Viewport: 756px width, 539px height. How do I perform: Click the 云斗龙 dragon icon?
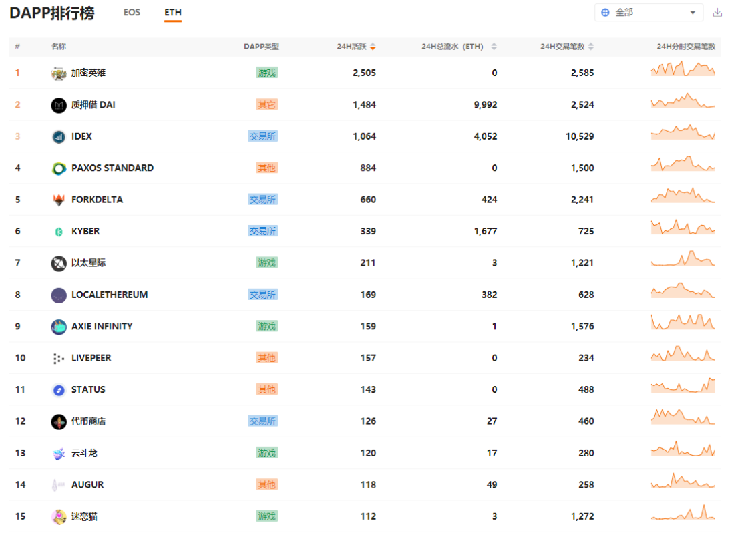[59, 454]
